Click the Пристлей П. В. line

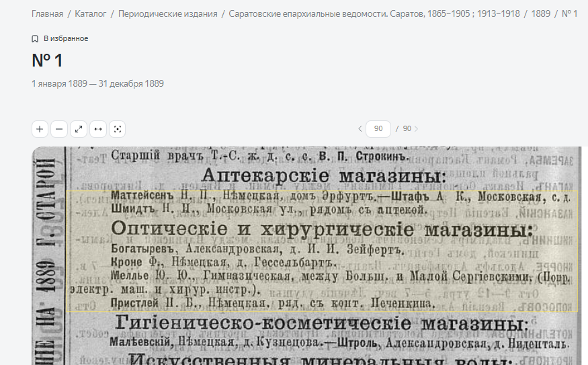point(273,302)
